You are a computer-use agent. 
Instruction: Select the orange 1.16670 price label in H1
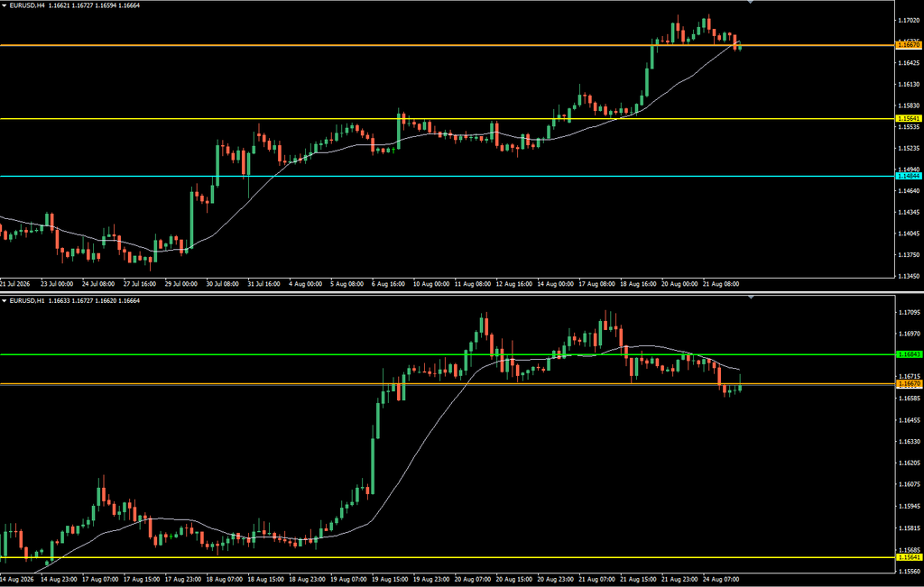tap(908, 383)
